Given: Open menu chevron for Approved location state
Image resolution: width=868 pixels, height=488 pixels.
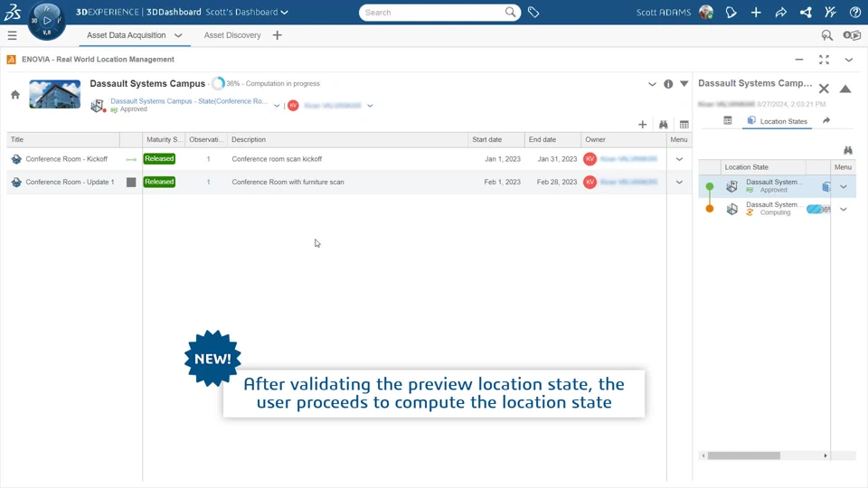Looking at the screenshot, I should [x=843, y=186].
